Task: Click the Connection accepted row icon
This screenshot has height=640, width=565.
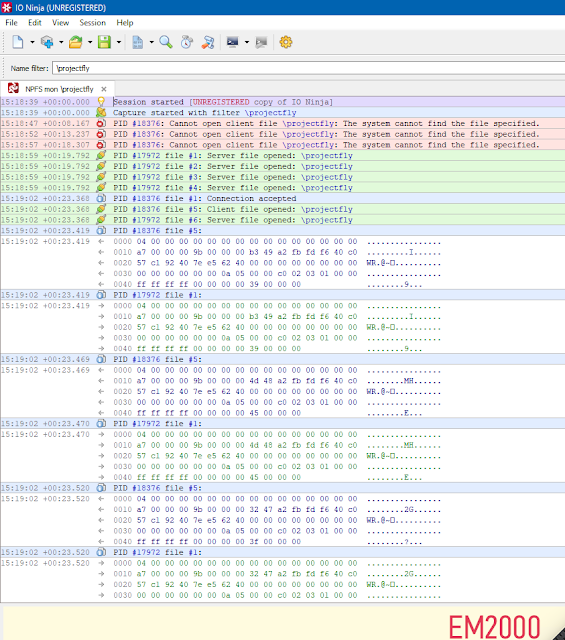Action: [101, 198]
